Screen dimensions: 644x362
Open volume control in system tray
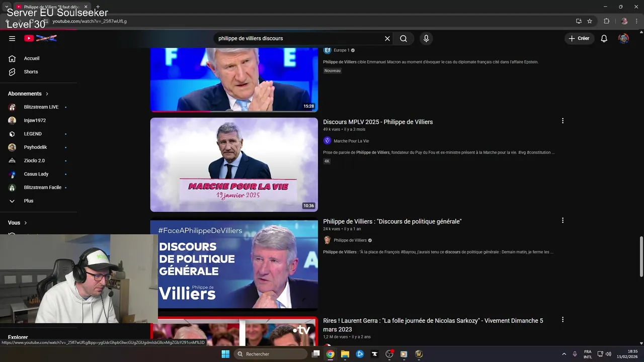click(608, 354)
